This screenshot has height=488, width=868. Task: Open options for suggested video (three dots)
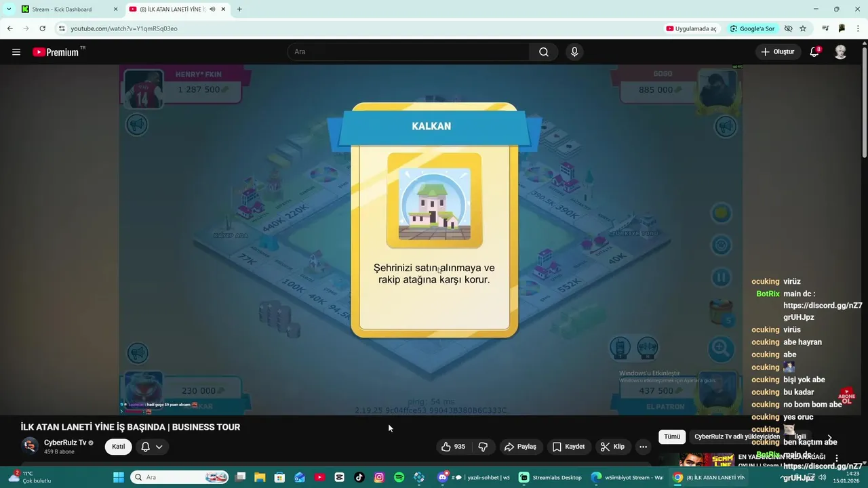[x=837, y=459]
